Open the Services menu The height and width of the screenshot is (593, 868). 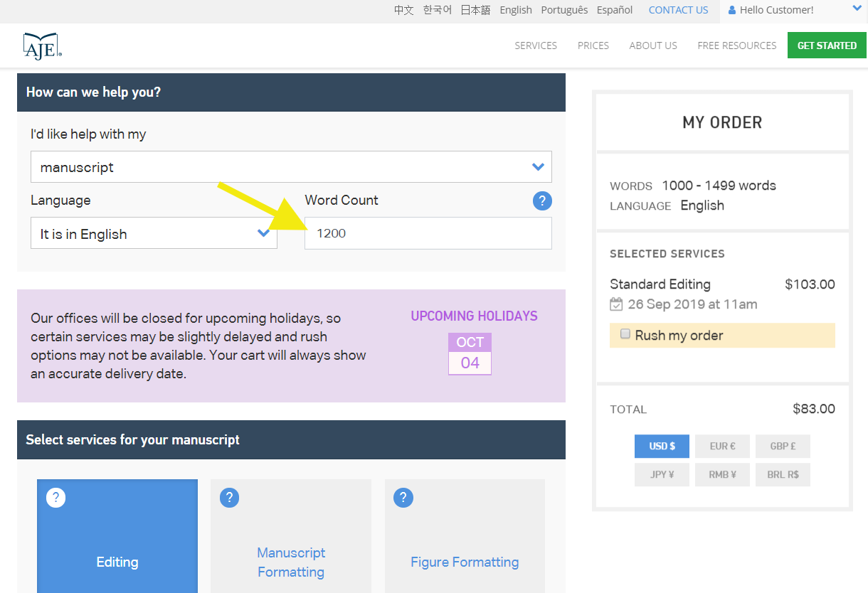(536, 46)
